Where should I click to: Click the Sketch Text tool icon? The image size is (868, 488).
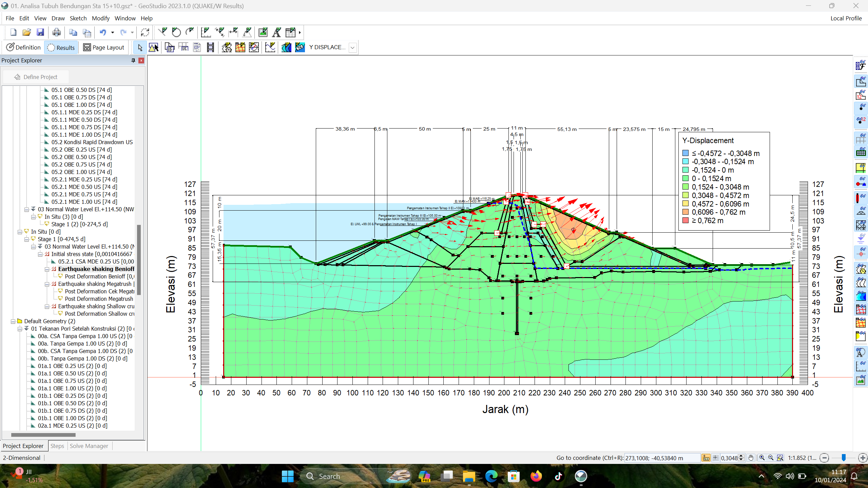pyautogui.click(x=277, y=32)
